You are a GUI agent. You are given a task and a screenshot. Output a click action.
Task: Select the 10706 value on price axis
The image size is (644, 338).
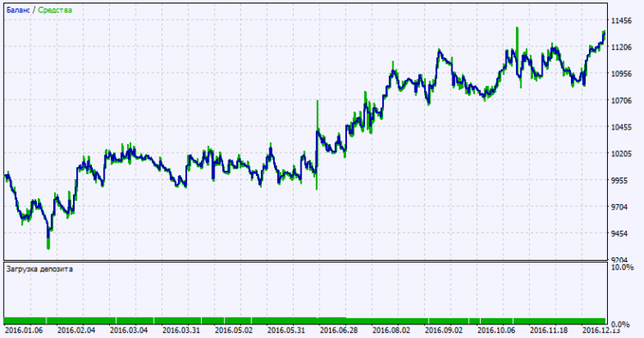[621, 100]
